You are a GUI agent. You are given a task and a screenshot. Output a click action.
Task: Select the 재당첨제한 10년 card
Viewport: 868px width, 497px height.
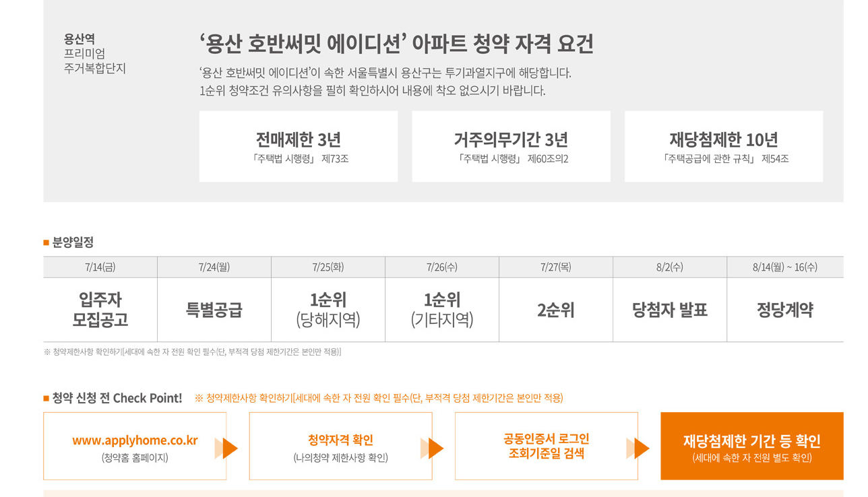tap(724, 146)
